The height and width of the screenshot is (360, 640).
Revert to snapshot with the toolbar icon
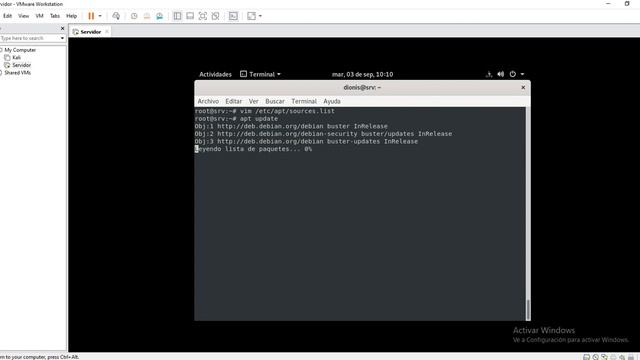(147, 16)
